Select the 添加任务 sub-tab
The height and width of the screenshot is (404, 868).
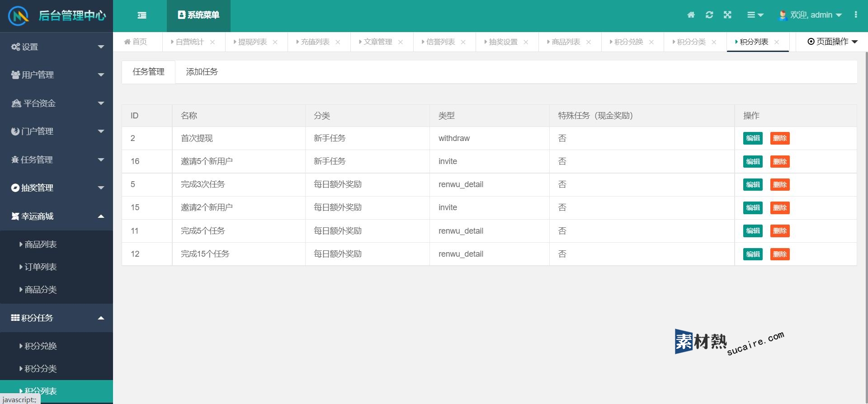[x=202, y=72]
